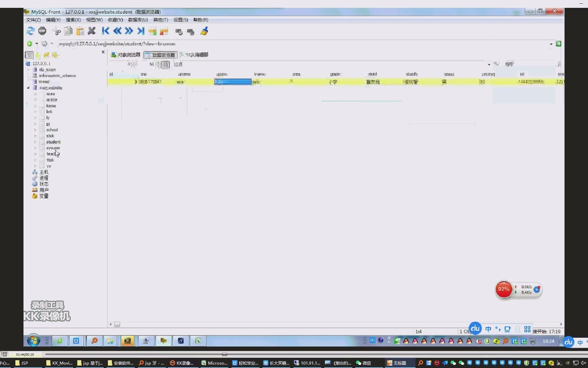This screenshot has height=368, width=588.
Task: Click the 92% memory widget
Action: 504,289
